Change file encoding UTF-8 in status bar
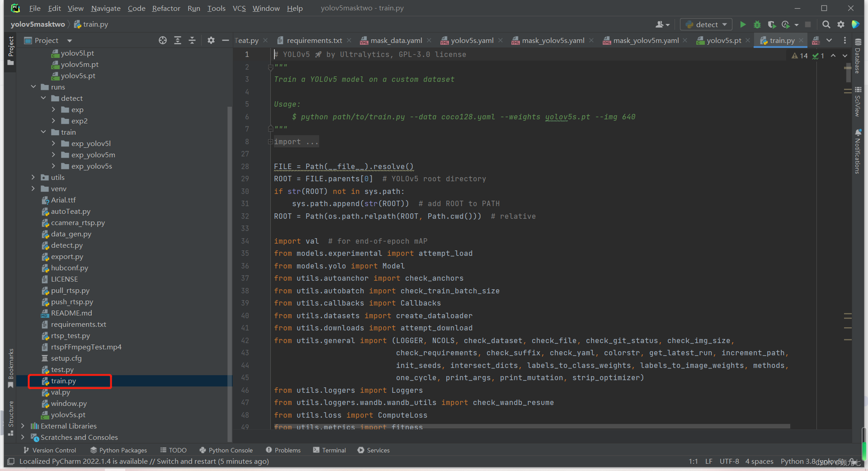The width and height of the screenshot is (868, 471). coord(729,462)
